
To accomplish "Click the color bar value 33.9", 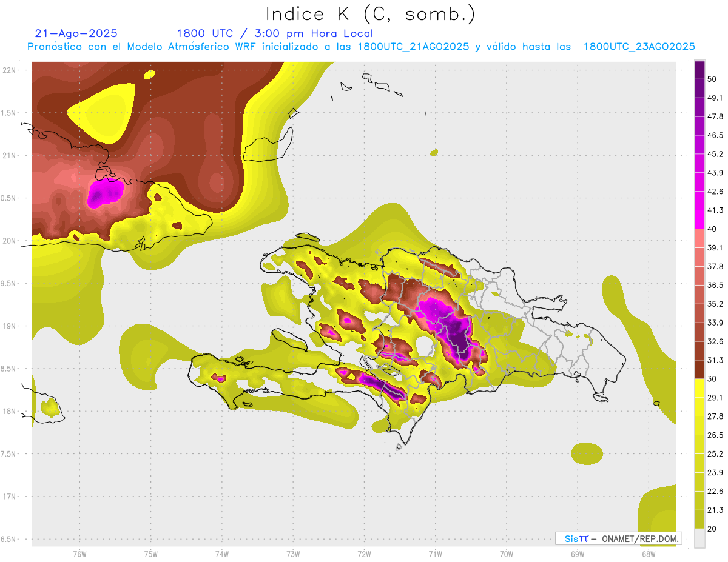I will click(716, 323).
